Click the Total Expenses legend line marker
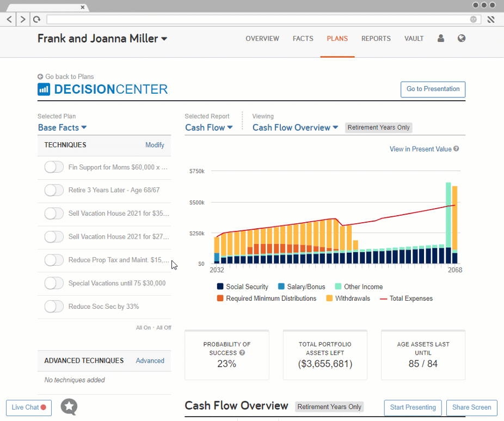 click(383, 299)
